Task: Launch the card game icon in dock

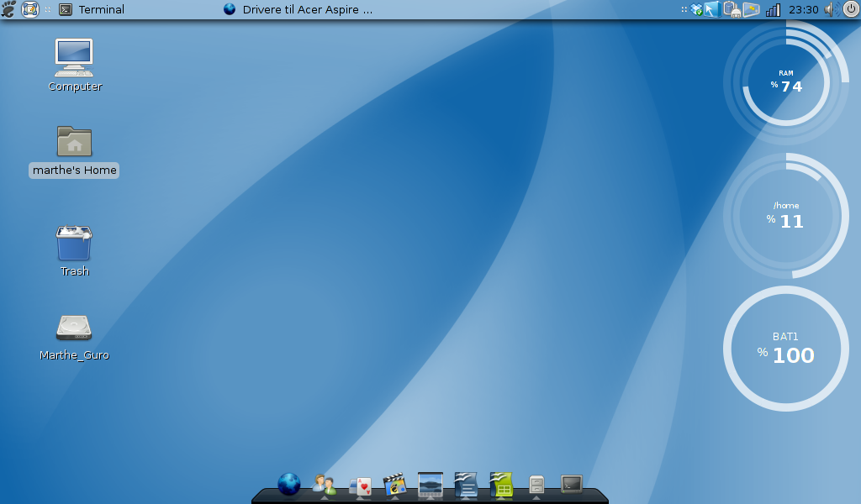Action: coord(360,486)
